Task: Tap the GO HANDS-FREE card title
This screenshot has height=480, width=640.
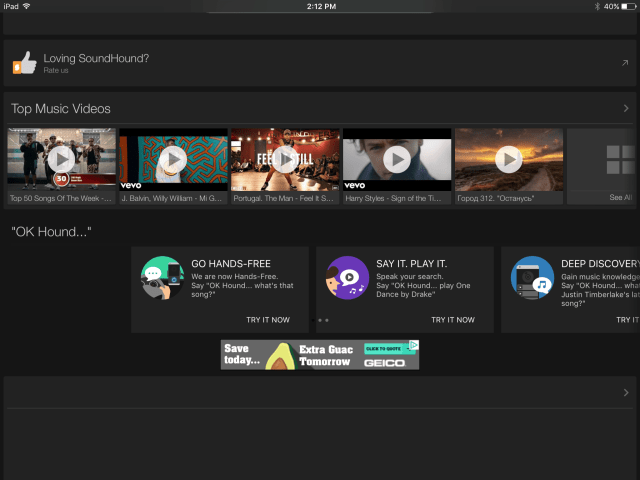Action: (x=231, y=264)
